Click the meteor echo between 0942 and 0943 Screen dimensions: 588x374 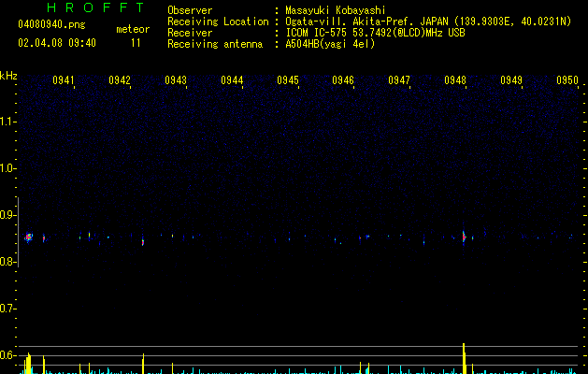(143, 241)
